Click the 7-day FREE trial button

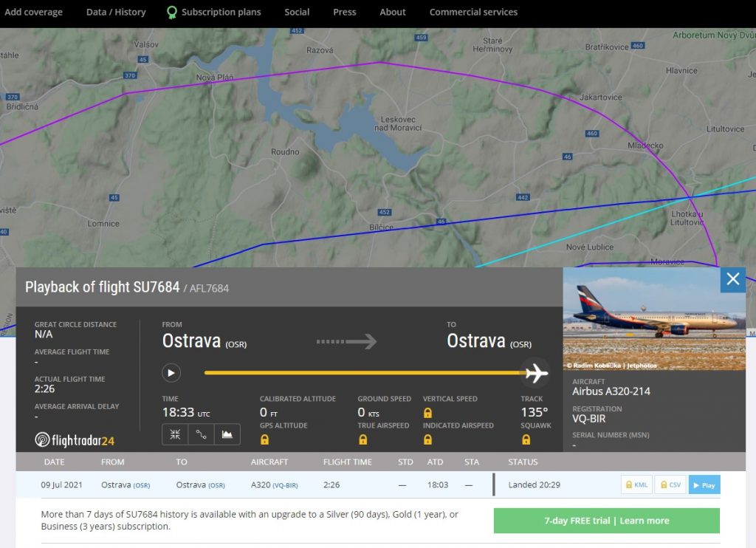coord(607,521)
